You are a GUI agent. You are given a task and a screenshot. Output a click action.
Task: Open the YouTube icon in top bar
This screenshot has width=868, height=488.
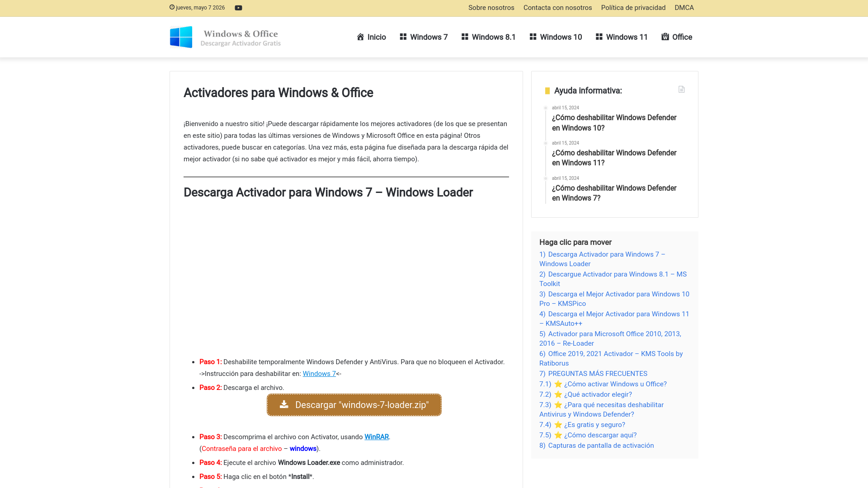tap(238, 8)
